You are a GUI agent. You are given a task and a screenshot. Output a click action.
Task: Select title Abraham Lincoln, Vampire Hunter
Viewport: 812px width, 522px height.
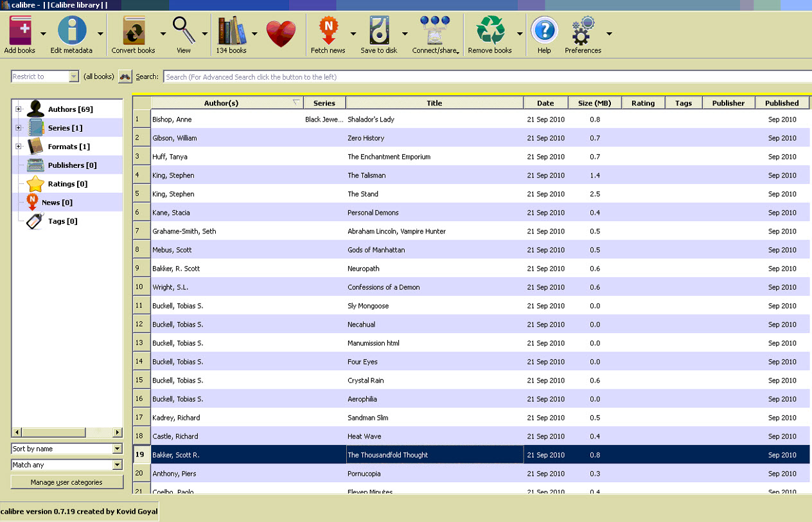[396, 231]
